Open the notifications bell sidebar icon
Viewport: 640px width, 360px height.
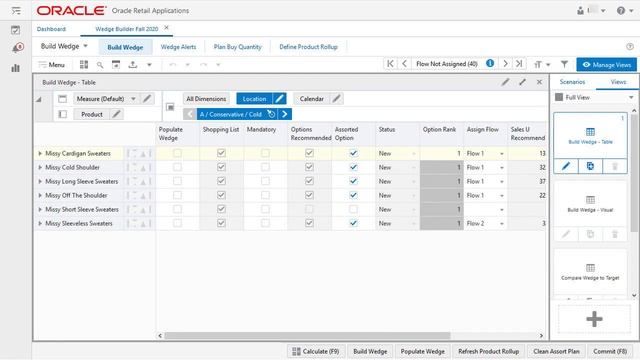coord(17,48)
